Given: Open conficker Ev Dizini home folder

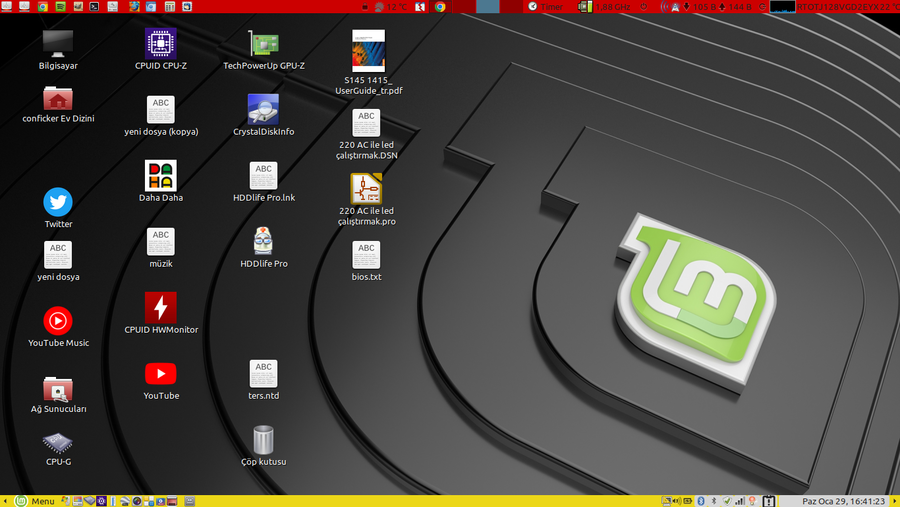Looking at the screenshot, I should [x=58, y=98].
